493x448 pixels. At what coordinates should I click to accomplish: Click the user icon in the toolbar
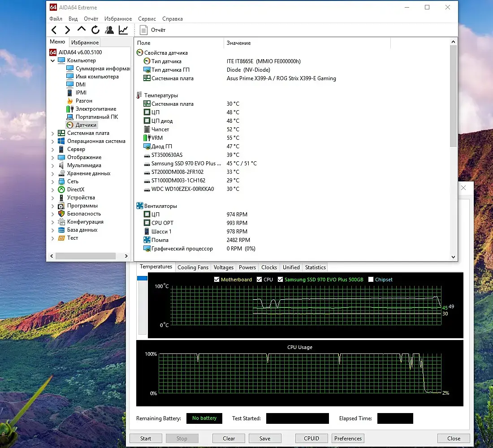coord(109,30)
